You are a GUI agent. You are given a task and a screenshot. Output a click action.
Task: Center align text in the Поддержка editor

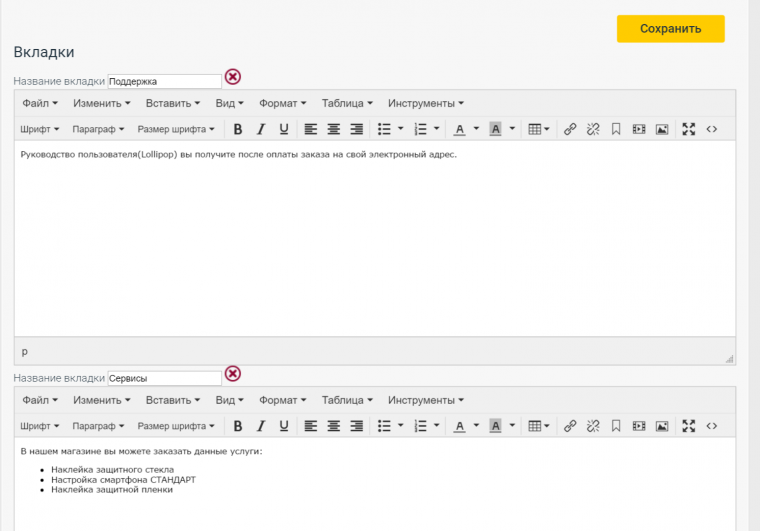(333, 129)
